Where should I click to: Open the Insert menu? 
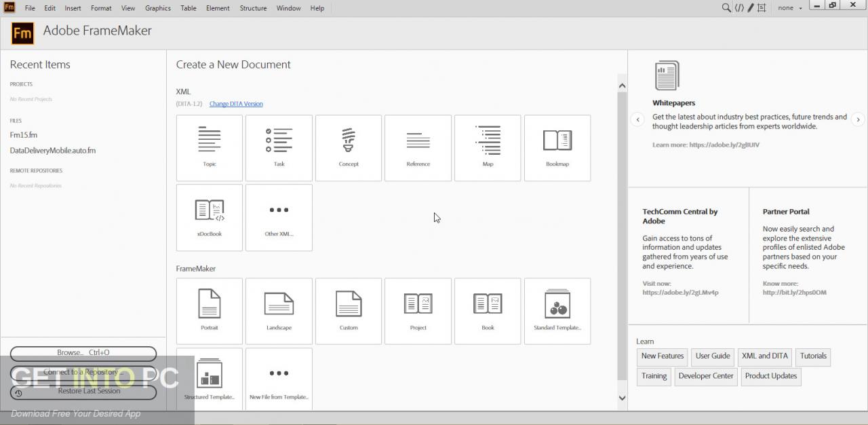pos(73,8)
